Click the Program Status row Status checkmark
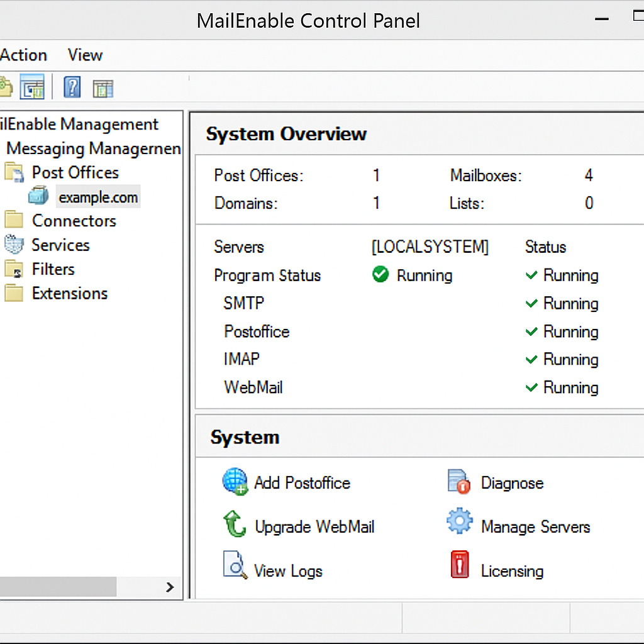 pyautogui.click(x=531, y=275)
